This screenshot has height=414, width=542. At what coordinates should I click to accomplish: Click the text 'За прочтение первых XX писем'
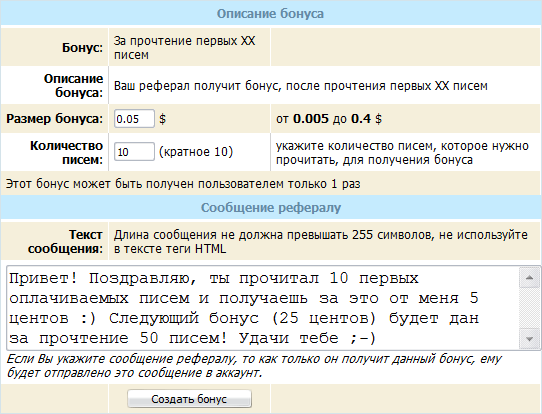coord(185,48)
